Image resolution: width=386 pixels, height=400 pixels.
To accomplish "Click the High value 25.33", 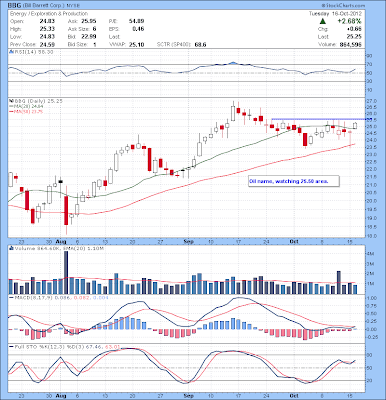I will point(47,29).
